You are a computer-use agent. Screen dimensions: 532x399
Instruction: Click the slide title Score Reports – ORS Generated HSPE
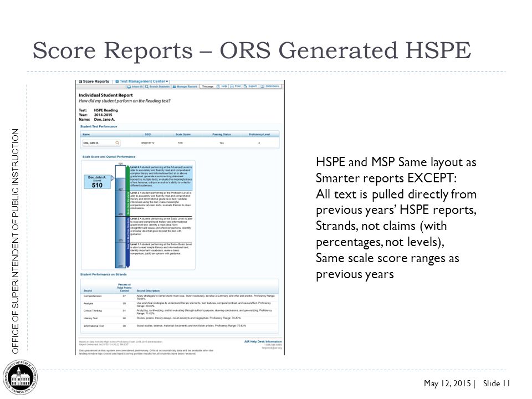coord(252,50)
